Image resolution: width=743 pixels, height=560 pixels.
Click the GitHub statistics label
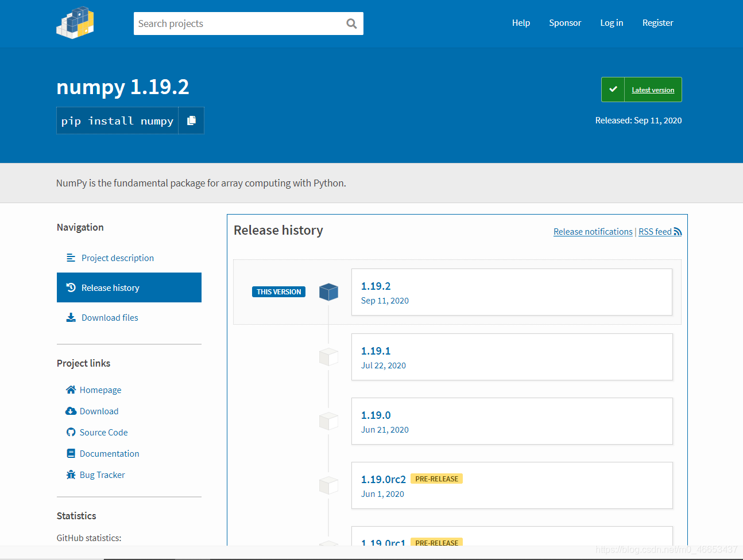click(x=89, y=538)
